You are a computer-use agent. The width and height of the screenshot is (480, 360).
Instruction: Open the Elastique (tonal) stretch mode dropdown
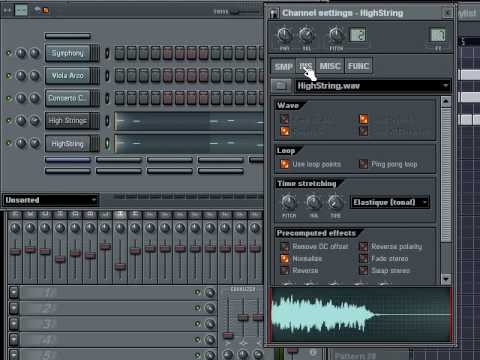pyautogui.click(x=390, y=202)
